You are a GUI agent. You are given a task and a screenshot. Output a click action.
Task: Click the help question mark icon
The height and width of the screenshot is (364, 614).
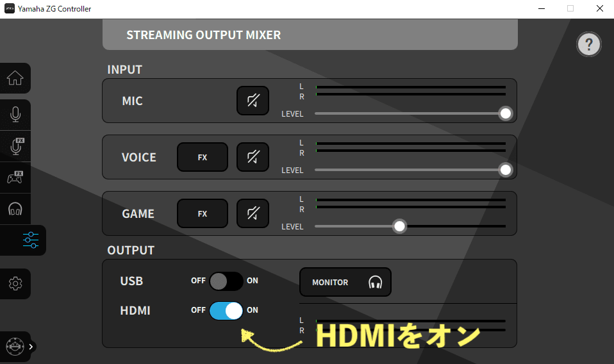pyautogui.click(x=588, y=44)
